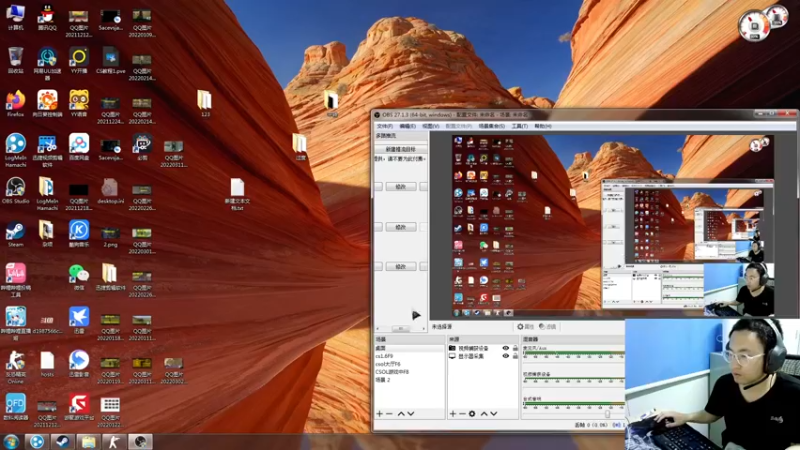
Task: Open the OBS 文件(F) menu
Action: click(385, 126)
